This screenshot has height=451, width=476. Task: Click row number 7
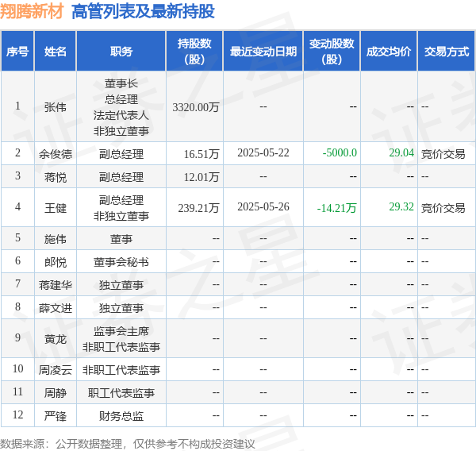tap(18, 283)
